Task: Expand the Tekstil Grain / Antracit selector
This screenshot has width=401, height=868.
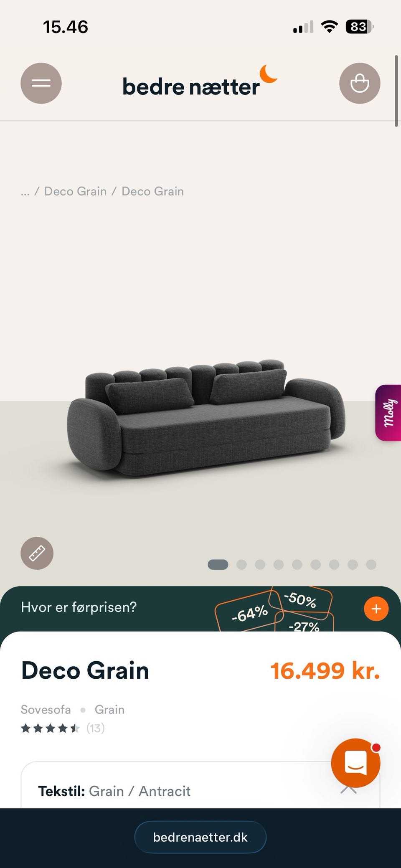Action: click(x=200, y=791)
